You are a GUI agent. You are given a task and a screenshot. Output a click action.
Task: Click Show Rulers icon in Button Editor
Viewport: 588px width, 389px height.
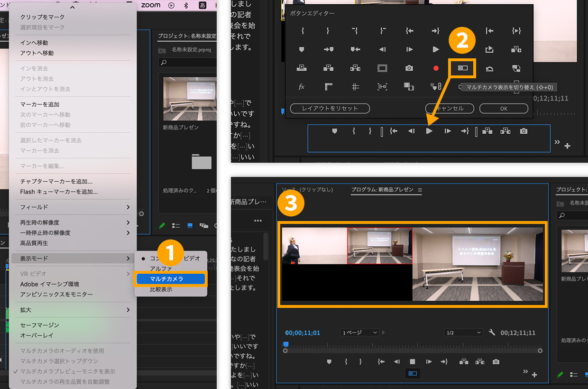329,87
